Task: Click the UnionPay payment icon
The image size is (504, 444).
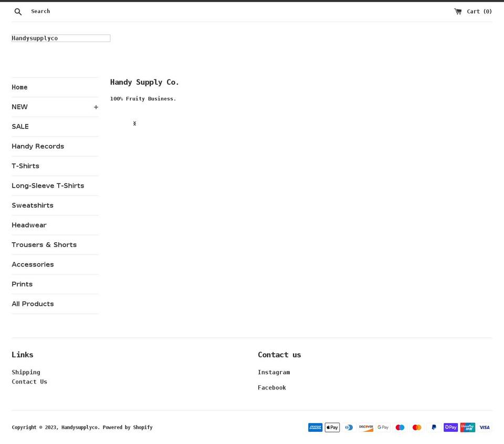Action: coord(467,427)
